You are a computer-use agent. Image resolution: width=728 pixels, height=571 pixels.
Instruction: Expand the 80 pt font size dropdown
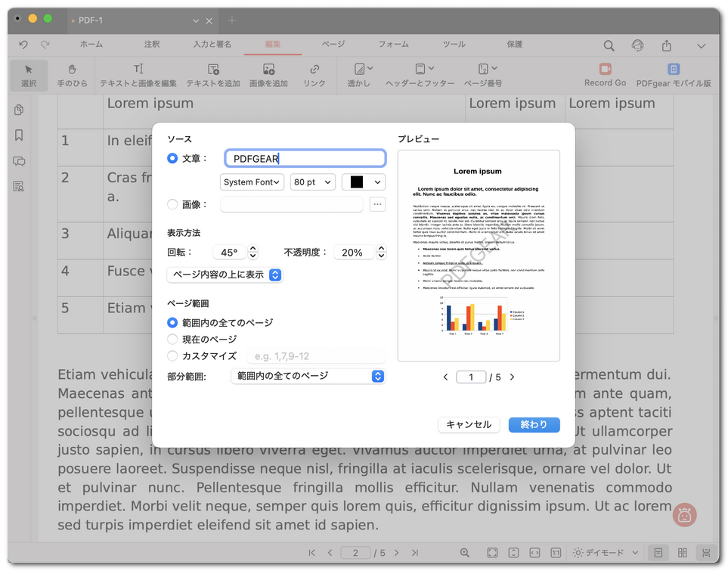point(313,182)
